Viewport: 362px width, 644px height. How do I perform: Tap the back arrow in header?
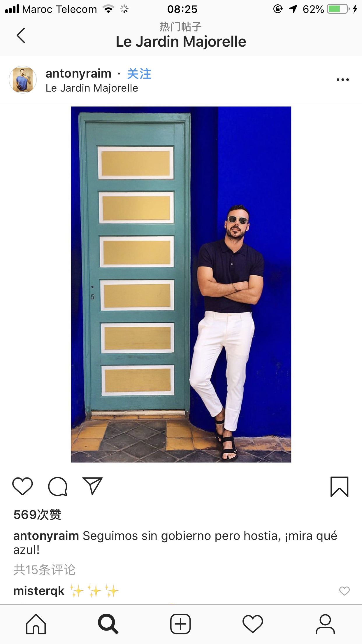(x=21, y=35)
